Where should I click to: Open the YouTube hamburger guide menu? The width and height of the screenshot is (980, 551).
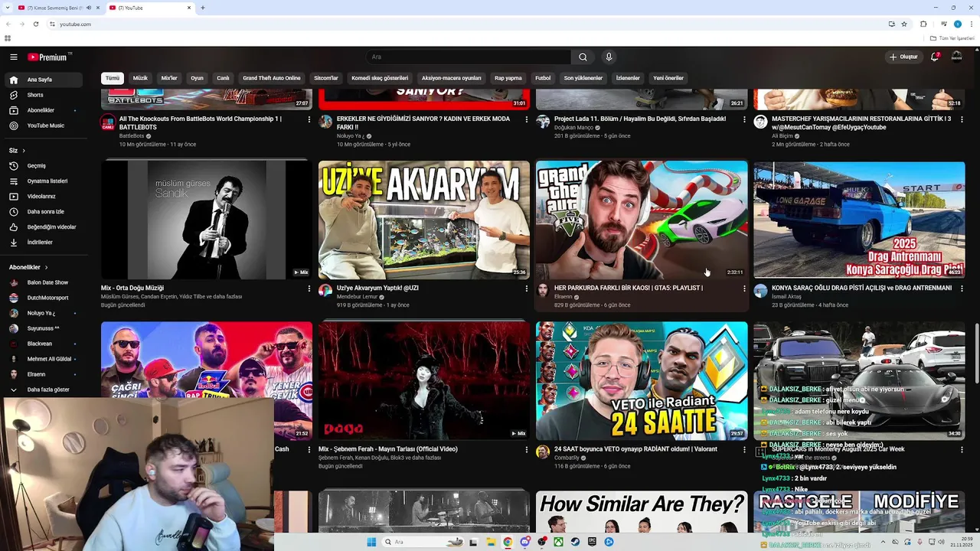click(14, 57)
